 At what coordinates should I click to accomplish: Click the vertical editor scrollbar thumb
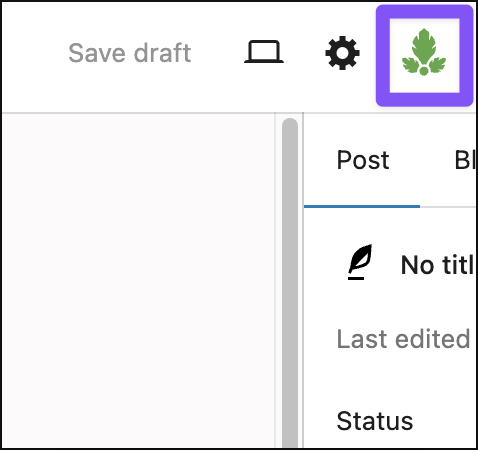pyautogui.click(x=289, y=282)
